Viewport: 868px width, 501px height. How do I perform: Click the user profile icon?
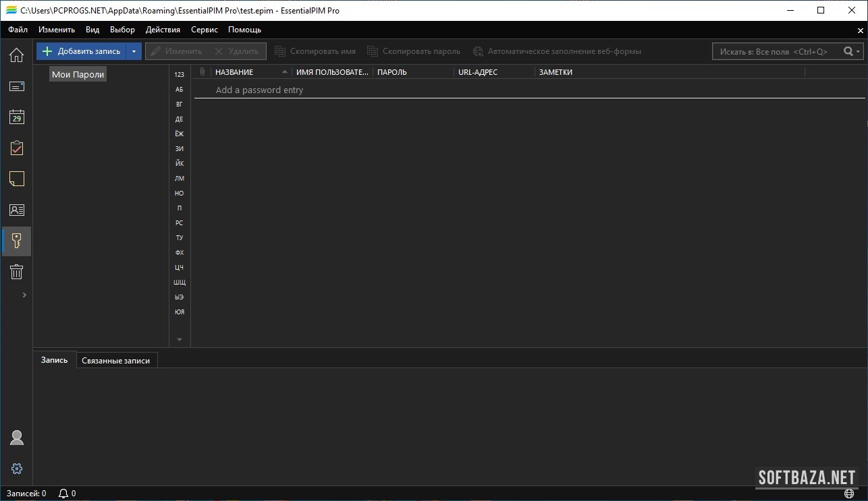(17, 438)
